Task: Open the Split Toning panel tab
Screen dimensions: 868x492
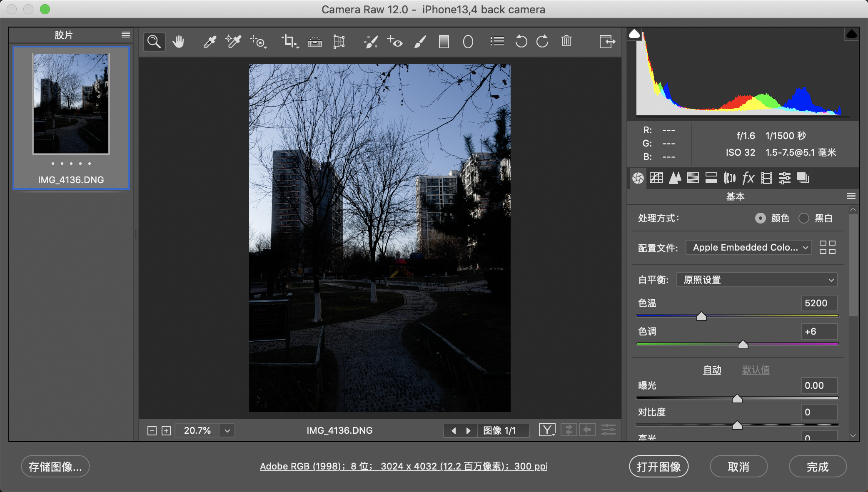Action: point(711,178)
